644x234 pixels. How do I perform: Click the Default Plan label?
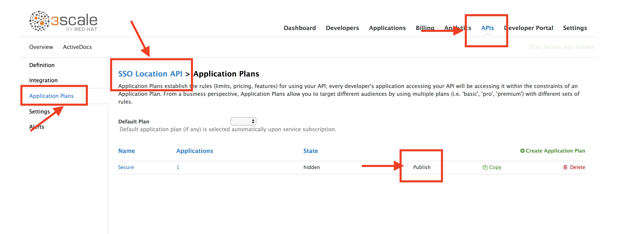[x=134, y=122]
